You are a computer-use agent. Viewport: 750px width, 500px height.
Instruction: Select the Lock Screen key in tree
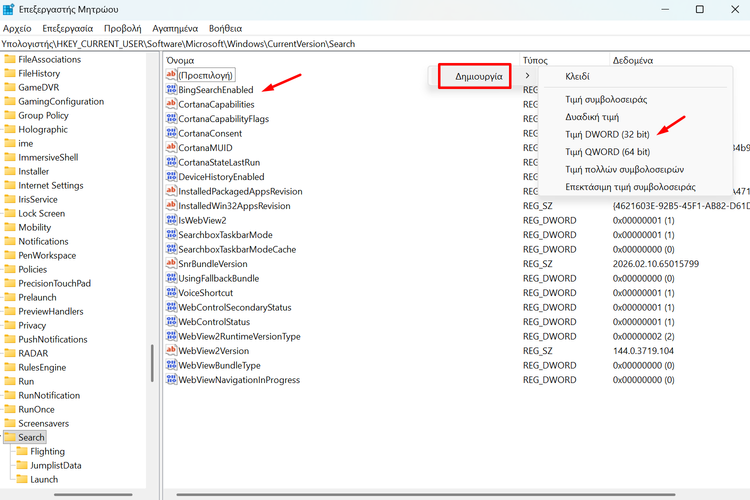[41, 213]
